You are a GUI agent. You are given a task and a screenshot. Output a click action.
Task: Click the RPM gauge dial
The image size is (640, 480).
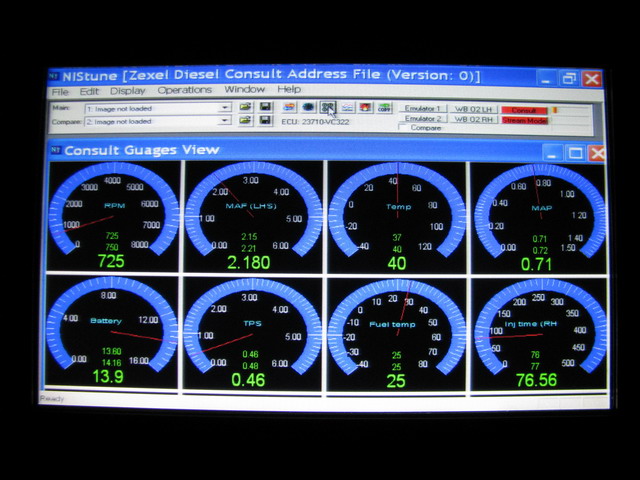(x=113, y=208)
